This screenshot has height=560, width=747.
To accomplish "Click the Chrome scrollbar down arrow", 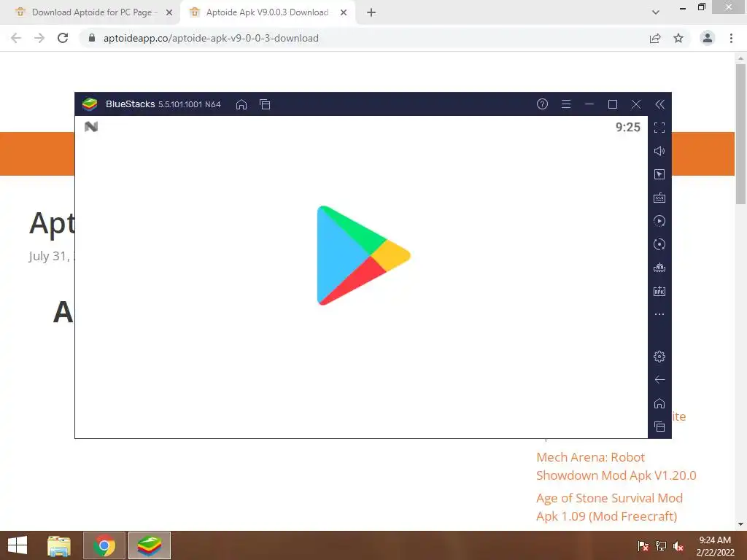I will [740, 524].
